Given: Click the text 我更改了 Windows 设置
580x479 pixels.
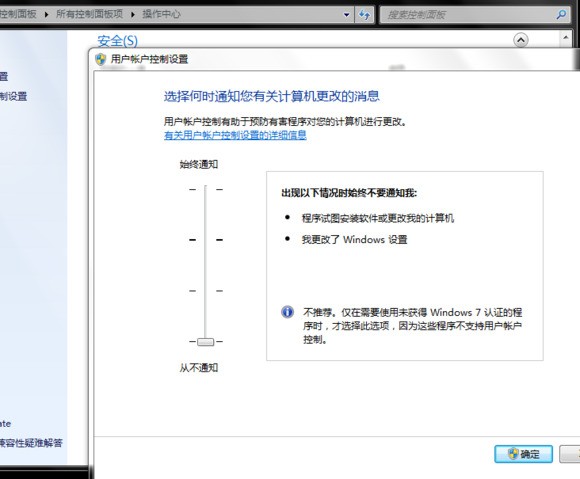Looking at the screenshot, I should [x=354, y=240].
